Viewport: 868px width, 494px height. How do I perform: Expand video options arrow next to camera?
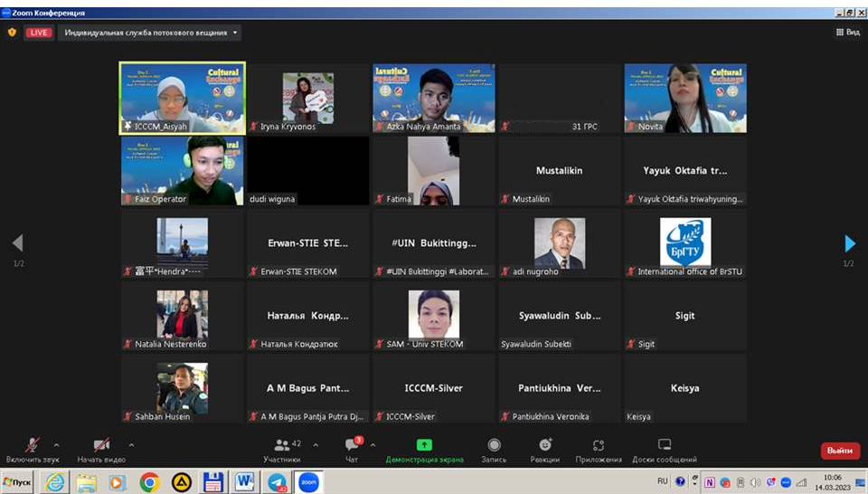[x=131, y=444]
